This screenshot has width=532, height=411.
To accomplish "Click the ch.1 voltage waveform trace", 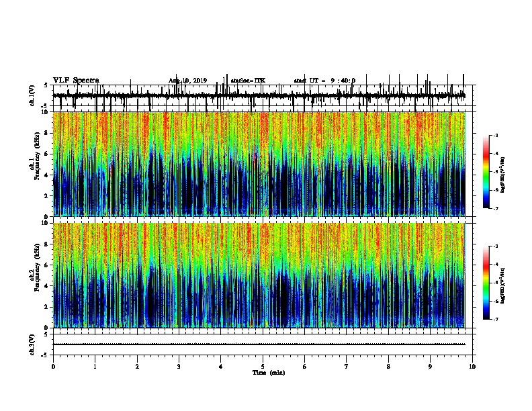I will pos(259,96).
